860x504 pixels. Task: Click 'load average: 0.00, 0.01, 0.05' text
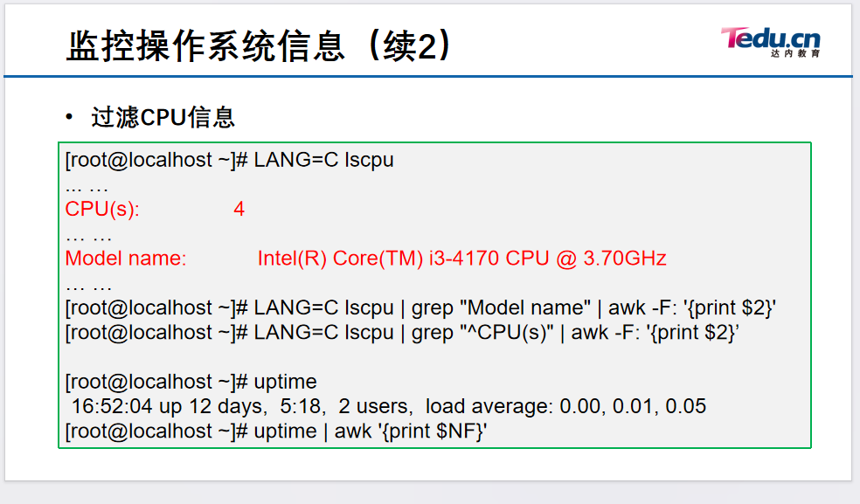pyautogui.click(x=565, y=406)
